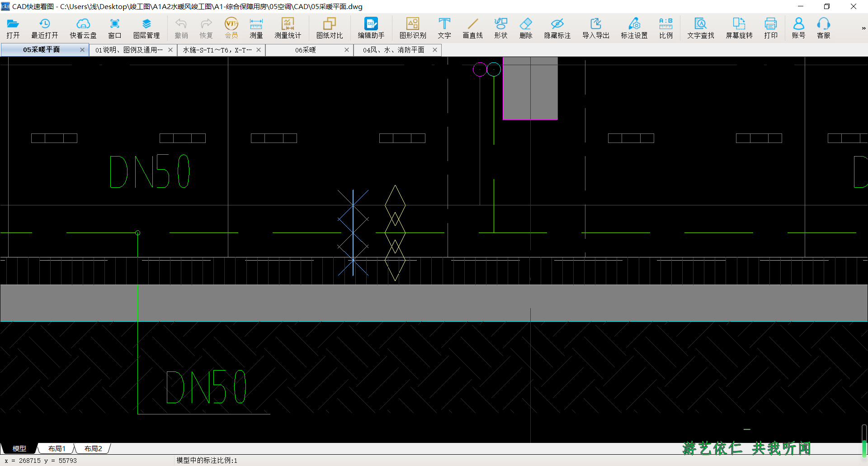Click the 撤销 undo icon
The image size is (868, 466).
181,28
